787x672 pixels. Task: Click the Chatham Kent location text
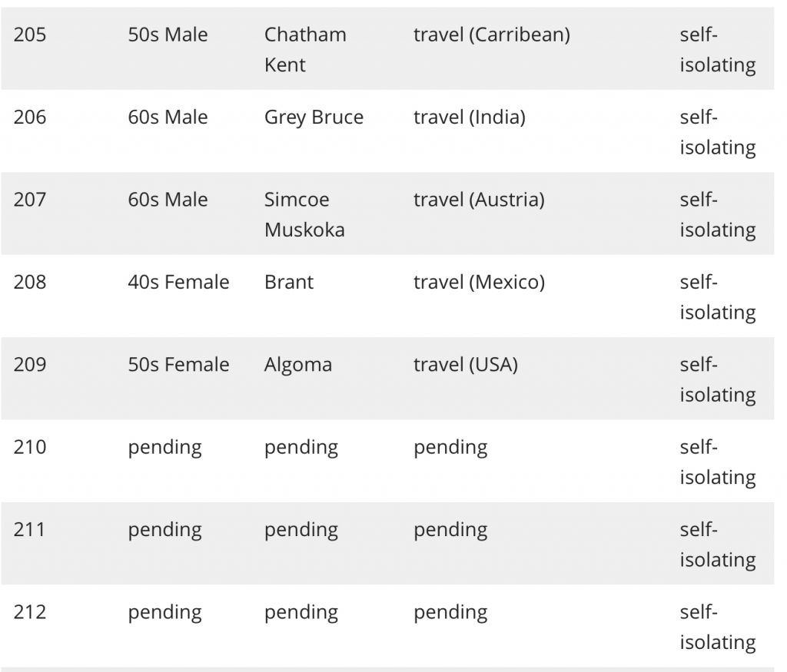coord(305,50)
